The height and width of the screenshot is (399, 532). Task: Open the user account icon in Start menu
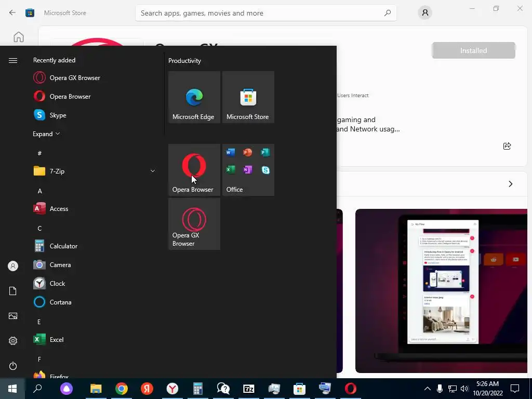pos(13,266)
